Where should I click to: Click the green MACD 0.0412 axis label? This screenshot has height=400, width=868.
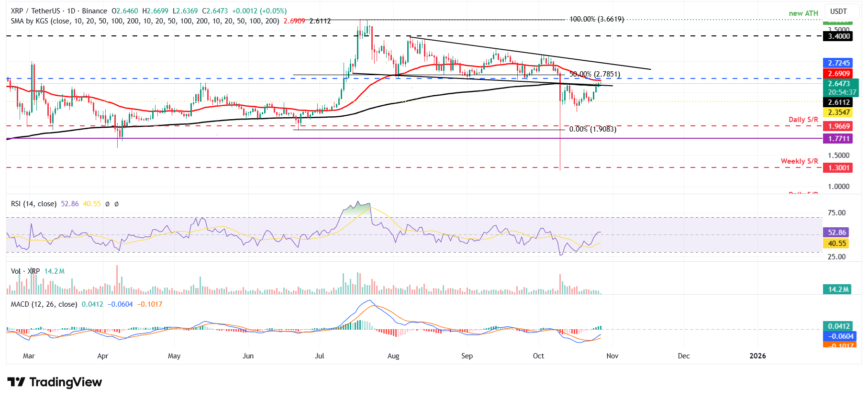pos(838,326)
